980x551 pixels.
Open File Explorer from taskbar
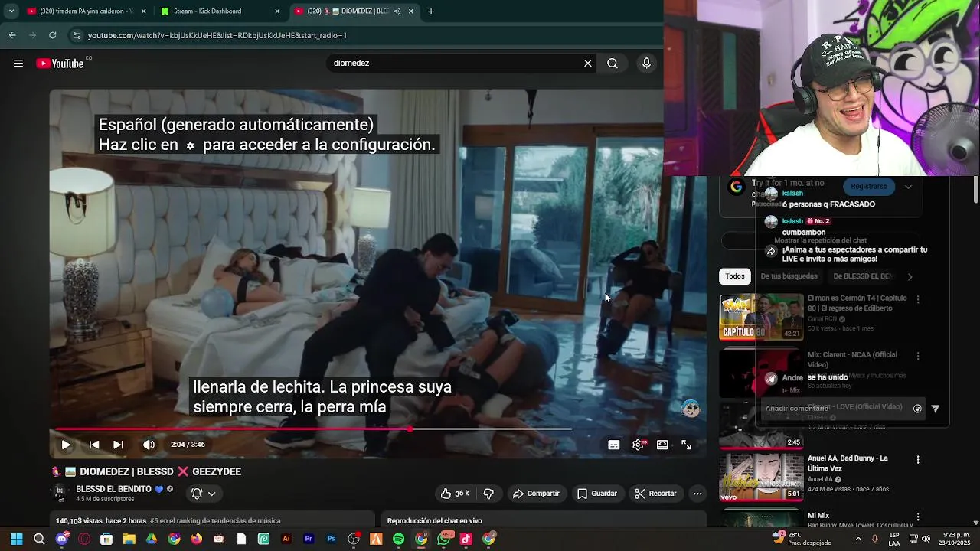pyautogui.click(x=129, y=539)
